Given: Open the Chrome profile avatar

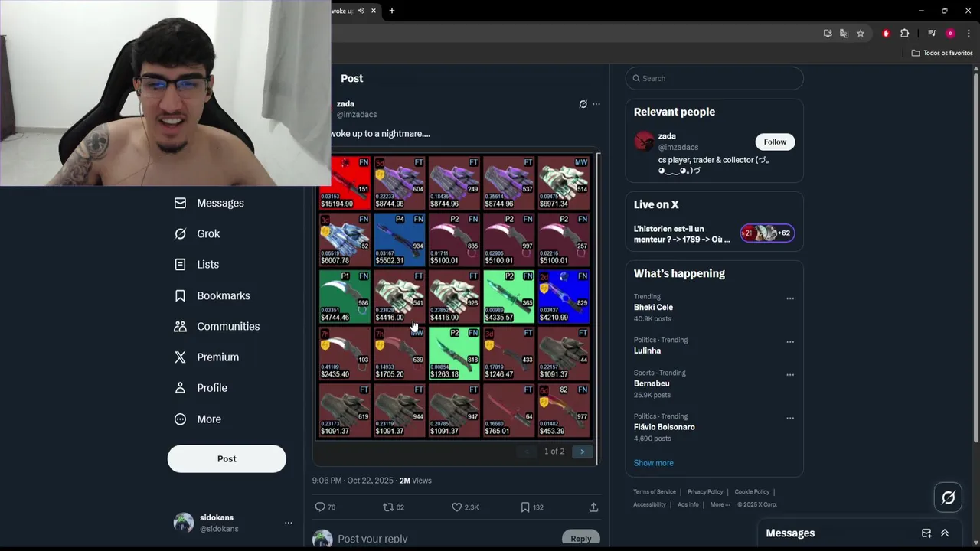Looking at the screenshot, I should (x=950, y=34).
